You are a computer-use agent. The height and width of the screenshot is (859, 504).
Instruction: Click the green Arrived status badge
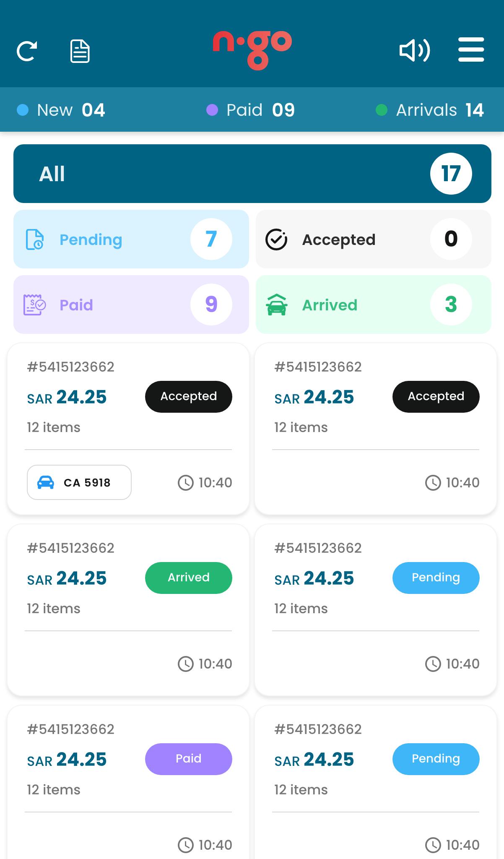(188, 578)
